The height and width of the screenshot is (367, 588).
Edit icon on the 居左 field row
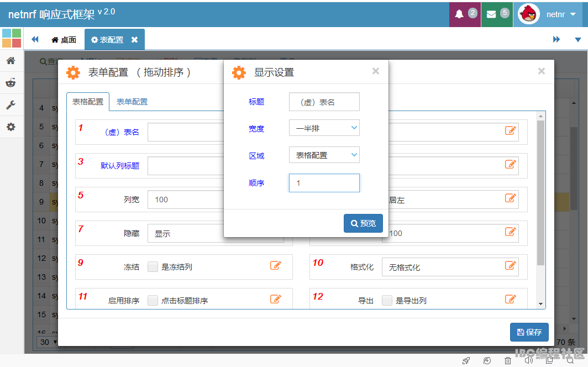pyautogui.click(x=511, y=198)
